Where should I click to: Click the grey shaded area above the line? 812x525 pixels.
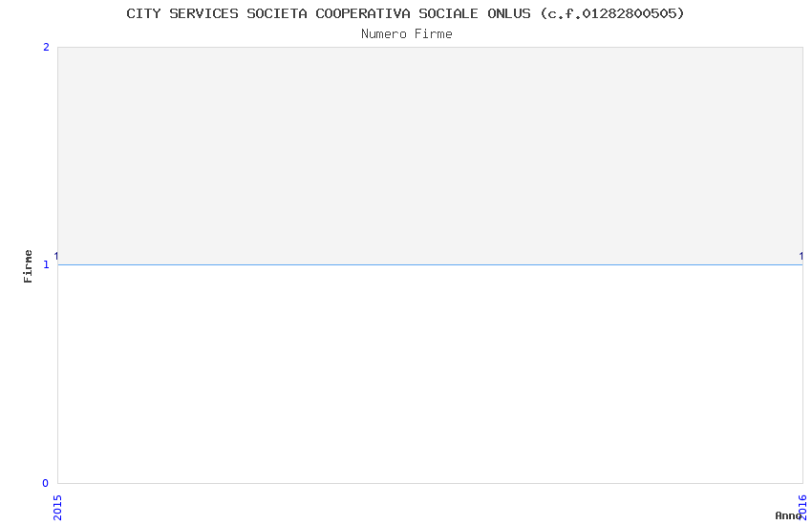(430, 156)
